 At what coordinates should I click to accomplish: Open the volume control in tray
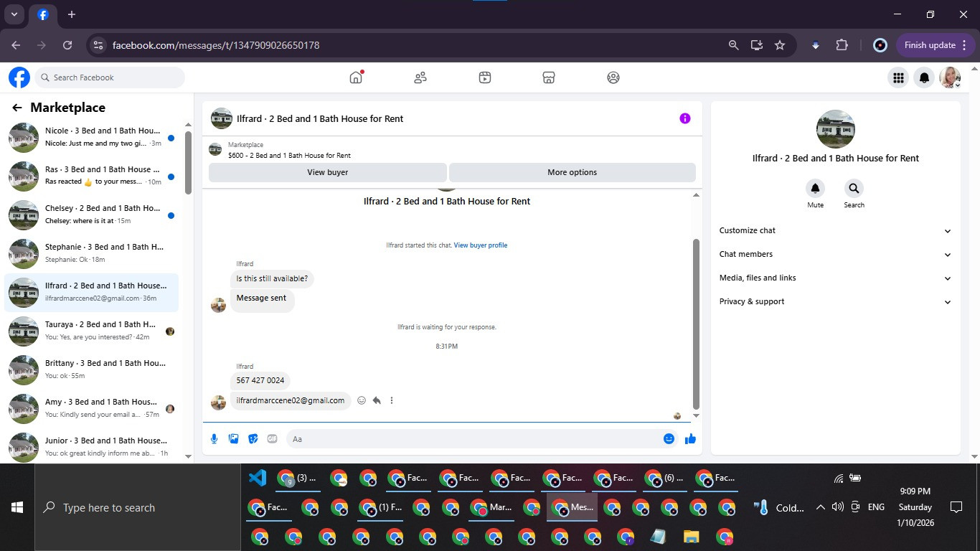pos(837,507)
